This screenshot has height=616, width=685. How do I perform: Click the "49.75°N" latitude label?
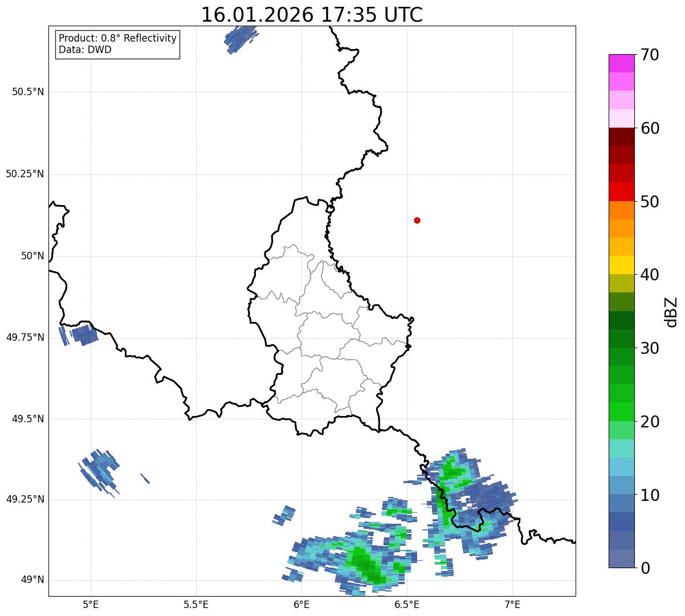(25, 337)
